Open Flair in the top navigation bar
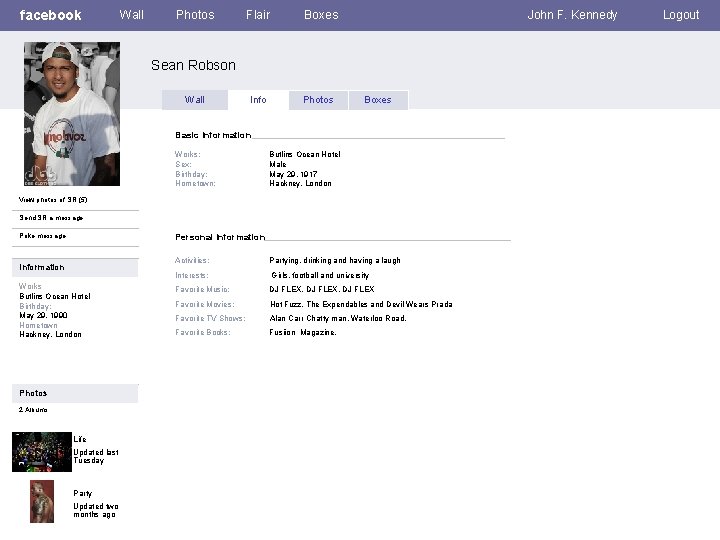 [258, 15]
